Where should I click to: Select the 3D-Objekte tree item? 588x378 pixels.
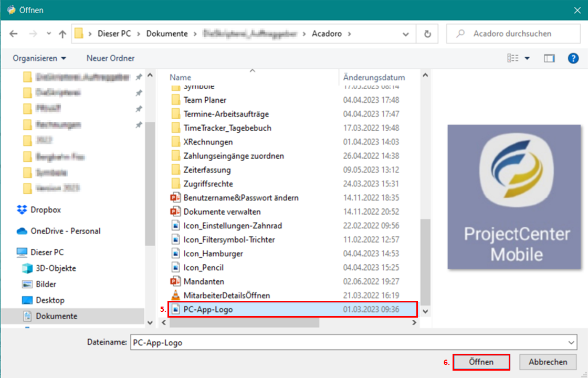pyautogui.click(x=56, y=268)
